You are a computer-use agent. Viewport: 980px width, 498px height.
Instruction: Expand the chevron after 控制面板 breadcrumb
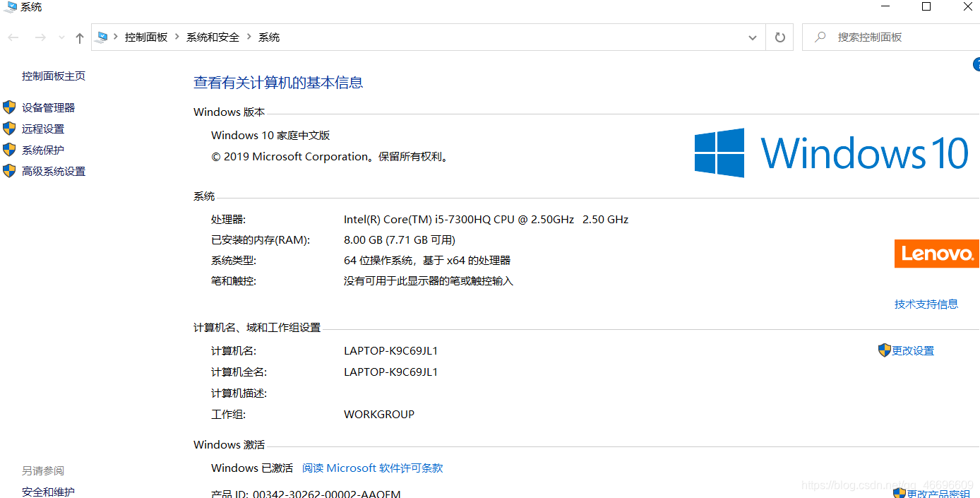(177, 37)
